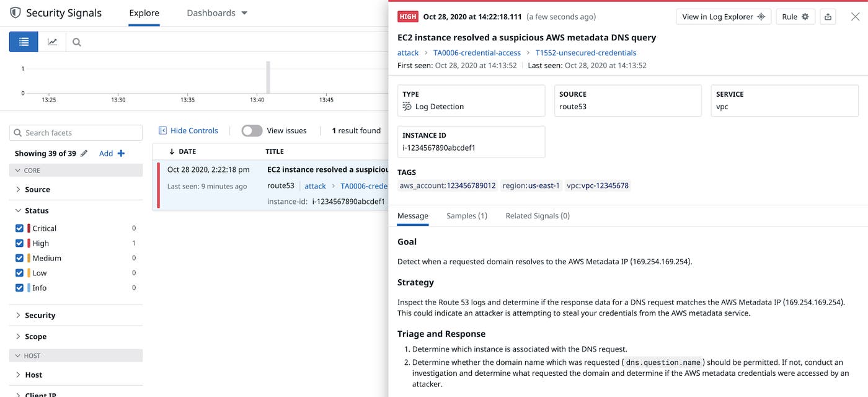Image resolution: width=868 pixels, height=397 pixels.
Task: Switch to the timeseries graph view icon
Action: 52,42
